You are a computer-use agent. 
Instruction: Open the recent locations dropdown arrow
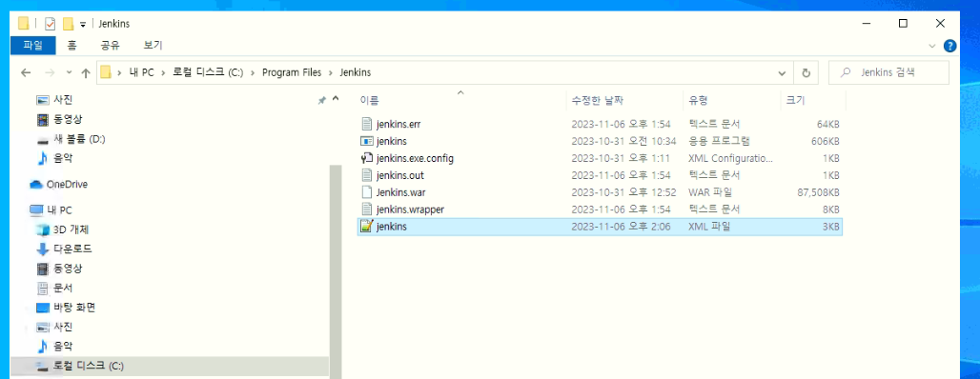[x=69, y=72]
